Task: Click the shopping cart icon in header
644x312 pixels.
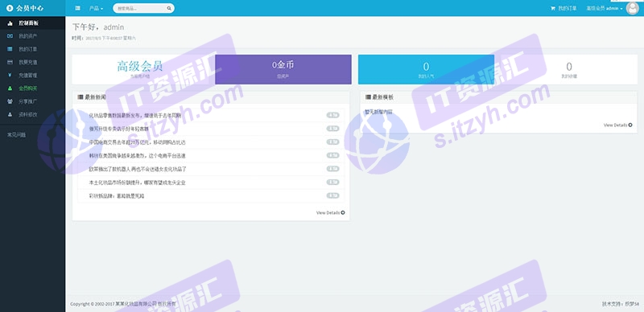Action: click(x=553, y=8)
